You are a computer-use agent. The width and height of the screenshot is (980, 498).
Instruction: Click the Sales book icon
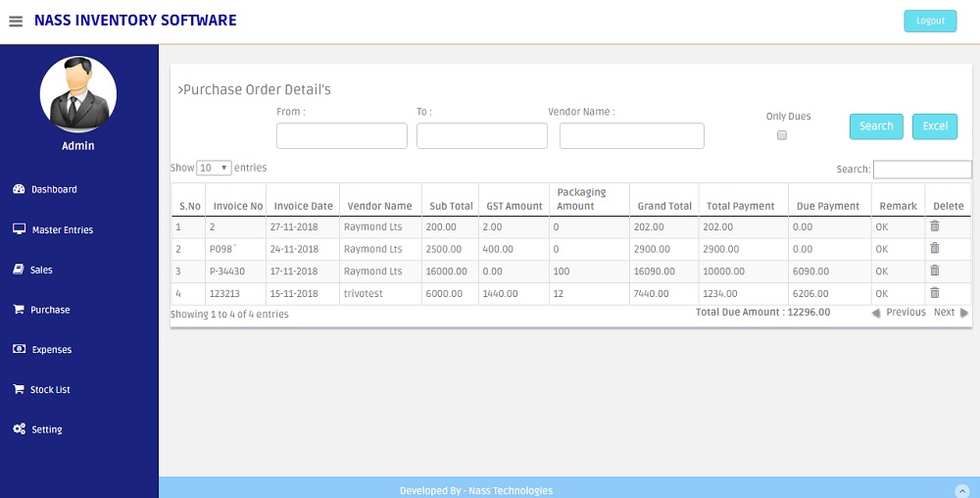point(18,270)
